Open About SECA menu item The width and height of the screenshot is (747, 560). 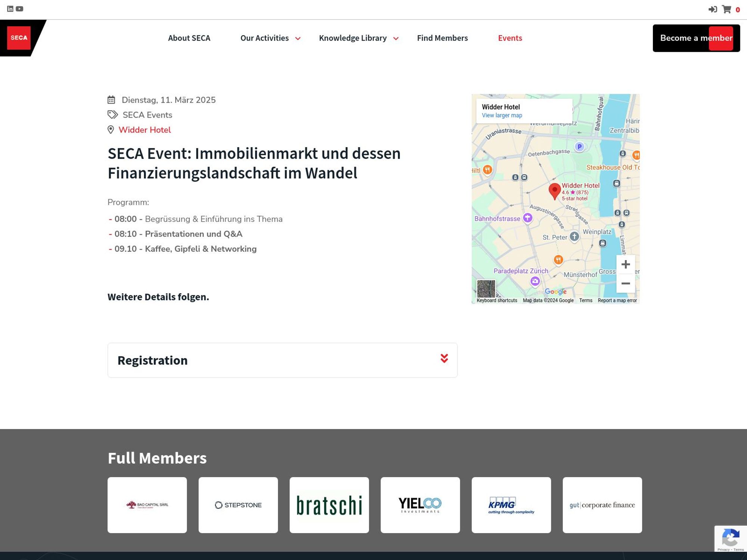point(189,38)
